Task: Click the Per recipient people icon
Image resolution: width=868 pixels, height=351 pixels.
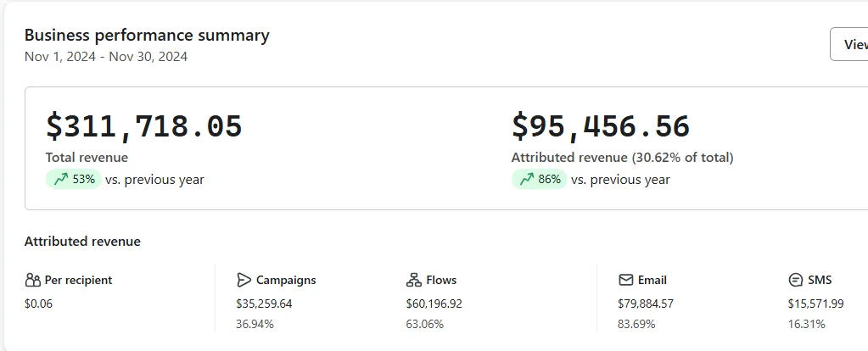Action: coord(33,280)
